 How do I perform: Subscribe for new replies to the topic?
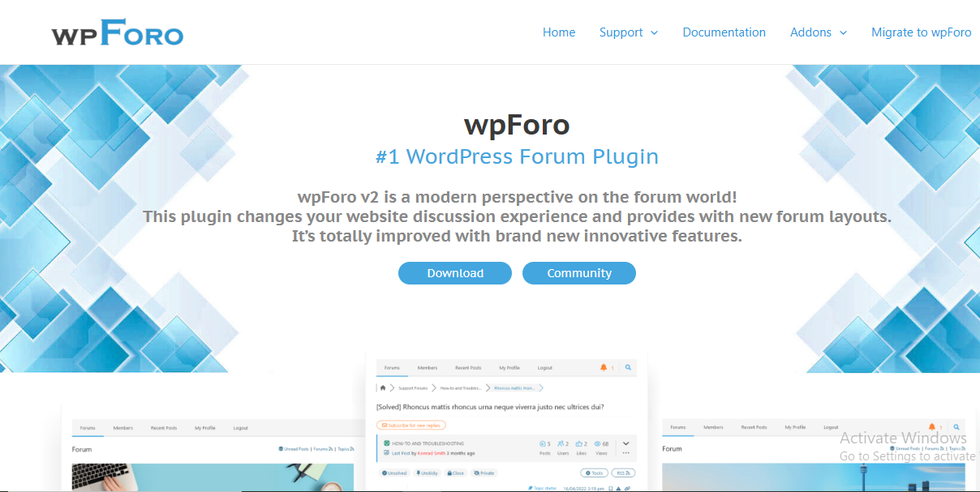click(410, 425)
